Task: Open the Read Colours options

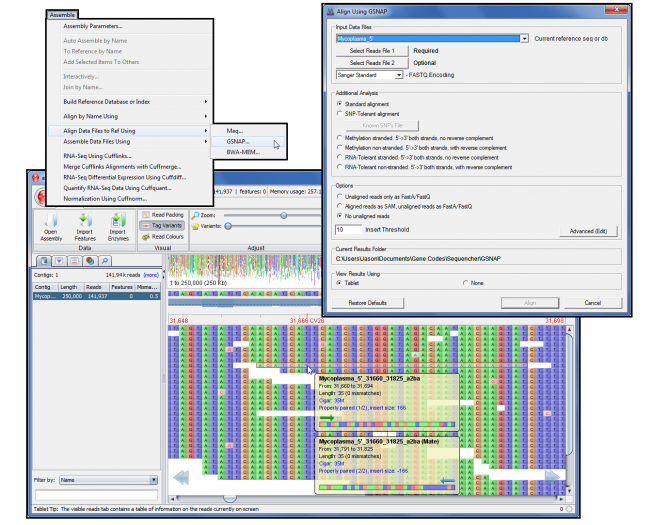Action: point(163,237)
